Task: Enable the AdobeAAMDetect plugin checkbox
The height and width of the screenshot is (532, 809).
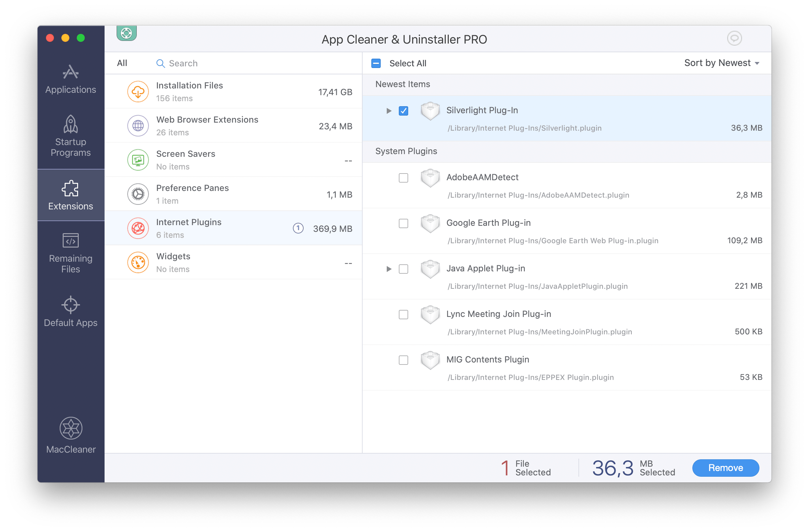Action: 403,177
